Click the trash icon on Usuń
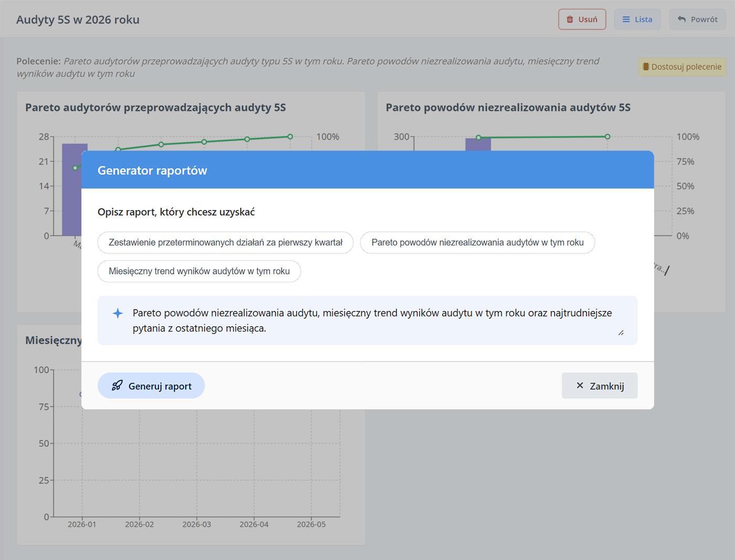The image size is (735, 560). pos(570,19)
